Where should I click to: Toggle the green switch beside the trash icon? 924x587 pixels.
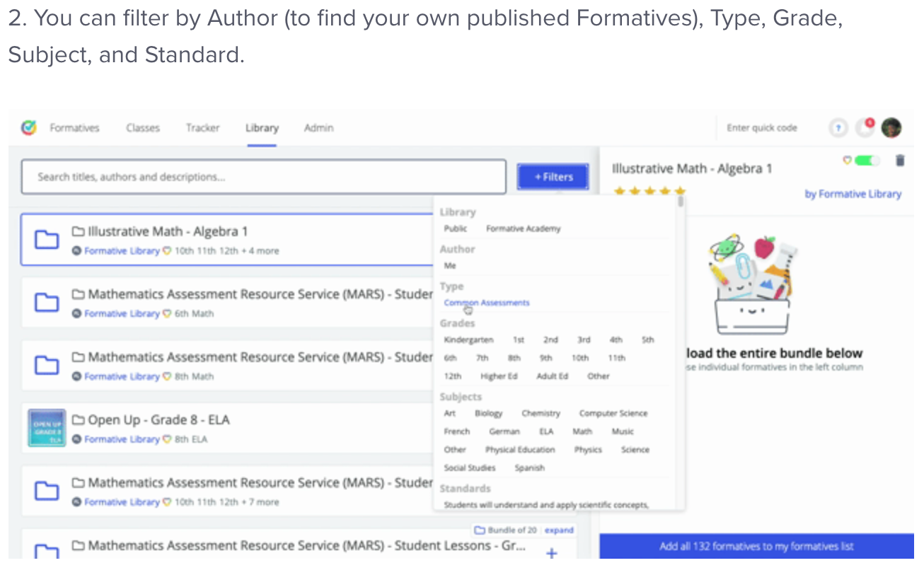pyautogui.click(x=867, y=161)
